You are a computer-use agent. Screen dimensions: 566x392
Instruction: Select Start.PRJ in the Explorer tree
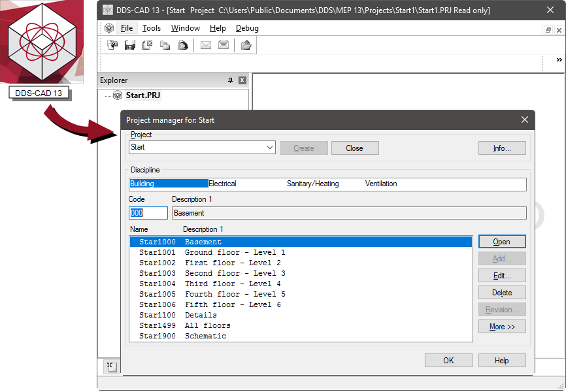point(143,95)
